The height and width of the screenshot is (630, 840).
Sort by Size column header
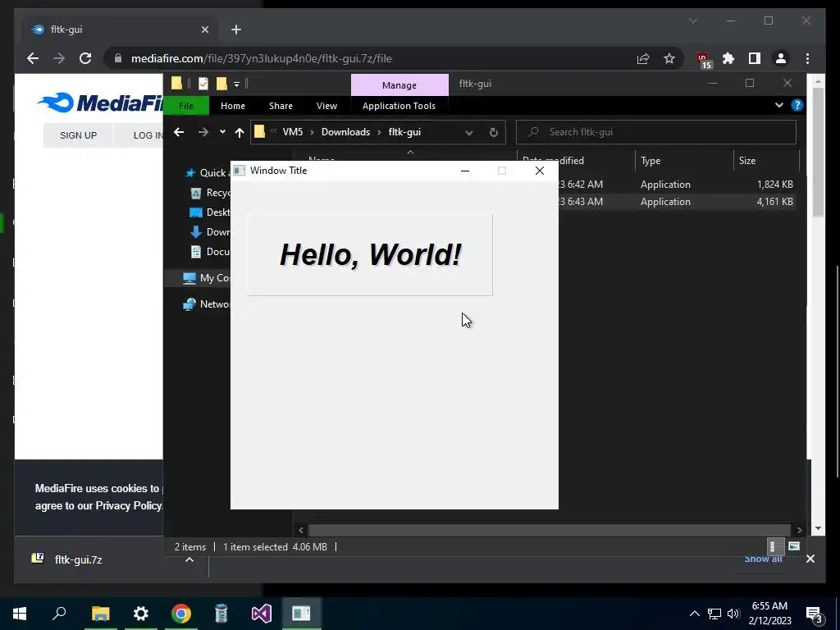[766, 161]
